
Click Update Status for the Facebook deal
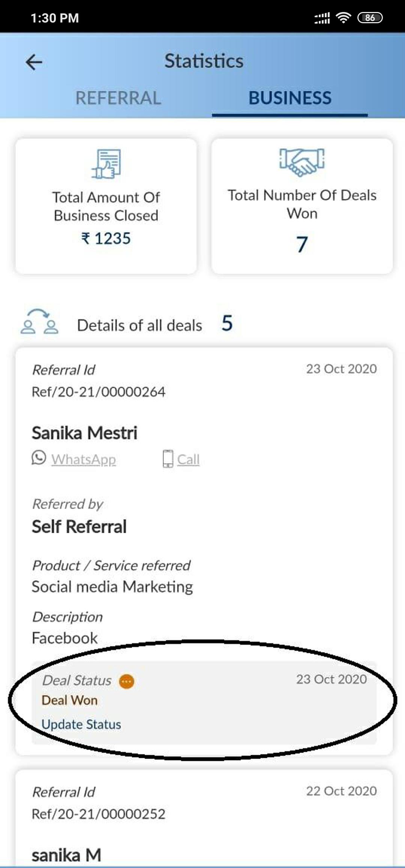click(x=81, y=724)
